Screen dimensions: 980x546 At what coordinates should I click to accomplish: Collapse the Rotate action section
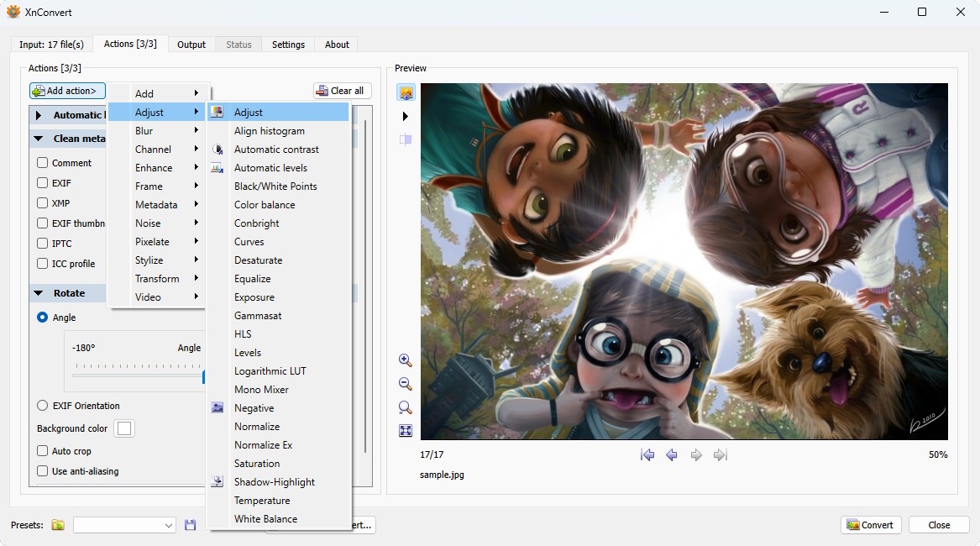point(39,292)
